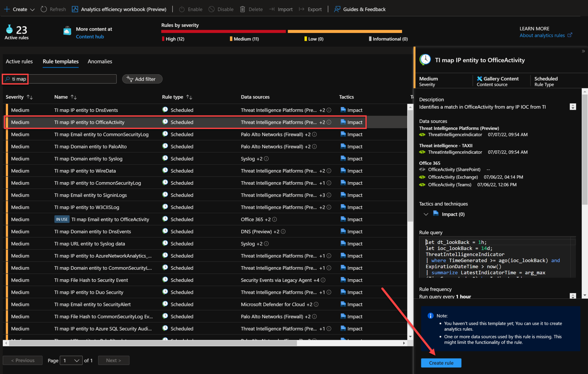588x374 pixels.
Task: Switch to the Active rules tab
Action: pos(19,61)
